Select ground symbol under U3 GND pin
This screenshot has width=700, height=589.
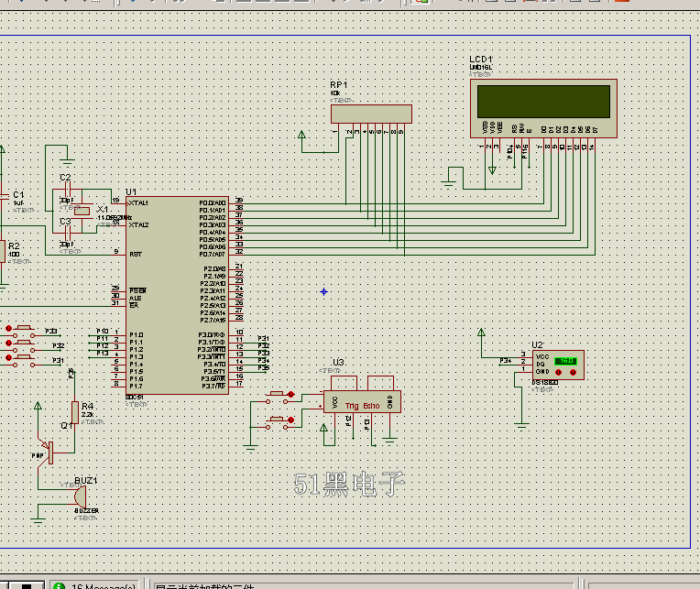(389, 442)
